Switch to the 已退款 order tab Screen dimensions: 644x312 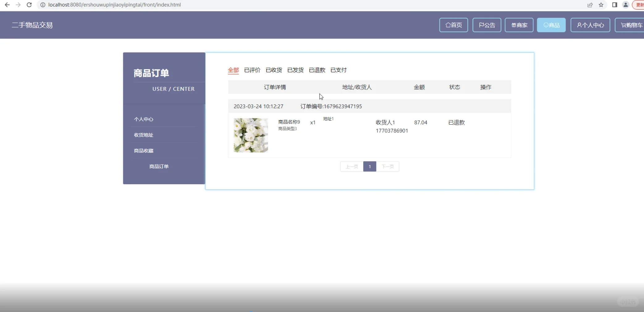coord(317,70)
